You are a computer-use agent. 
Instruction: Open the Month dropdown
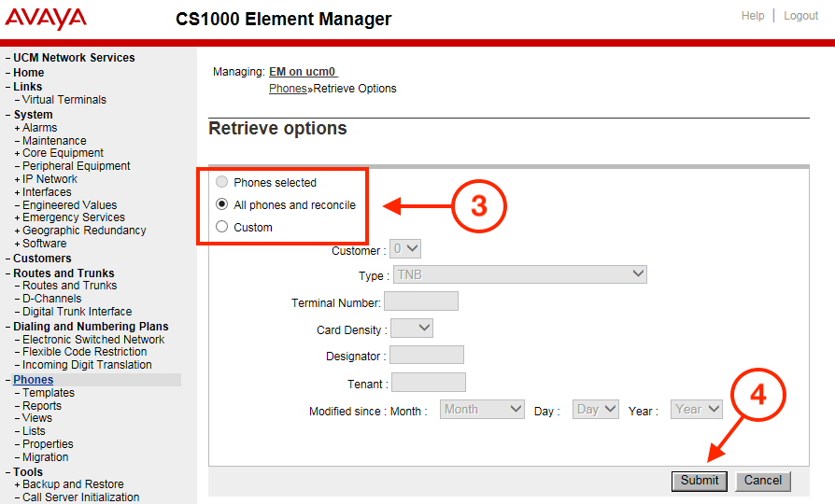482,410
